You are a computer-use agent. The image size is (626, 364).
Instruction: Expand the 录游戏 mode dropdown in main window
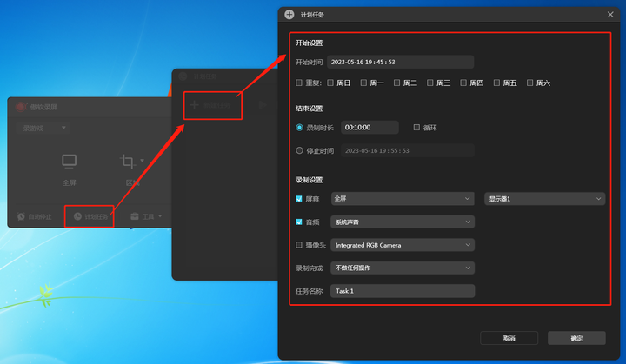pyautogui.click(x=43, y=128)
